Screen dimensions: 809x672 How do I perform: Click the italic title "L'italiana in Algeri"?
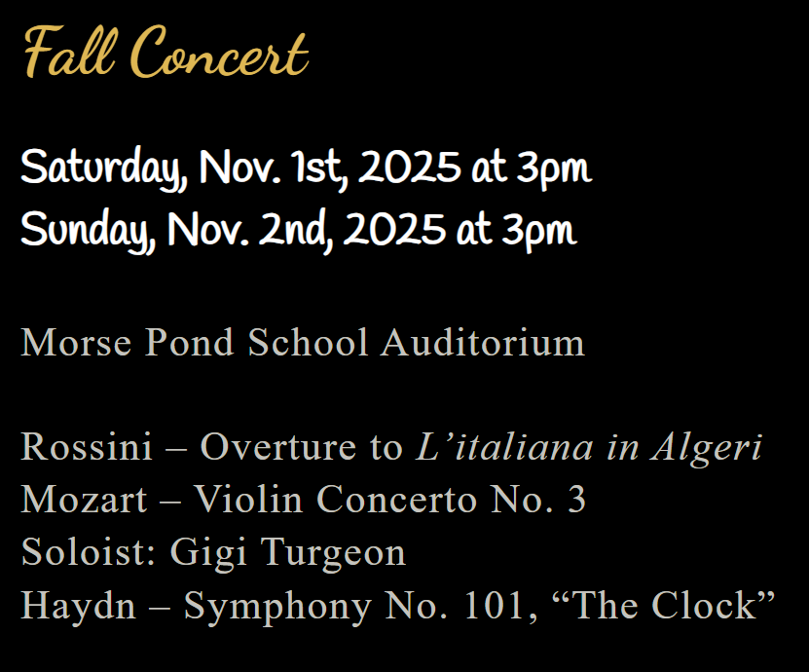click(588, 447)
